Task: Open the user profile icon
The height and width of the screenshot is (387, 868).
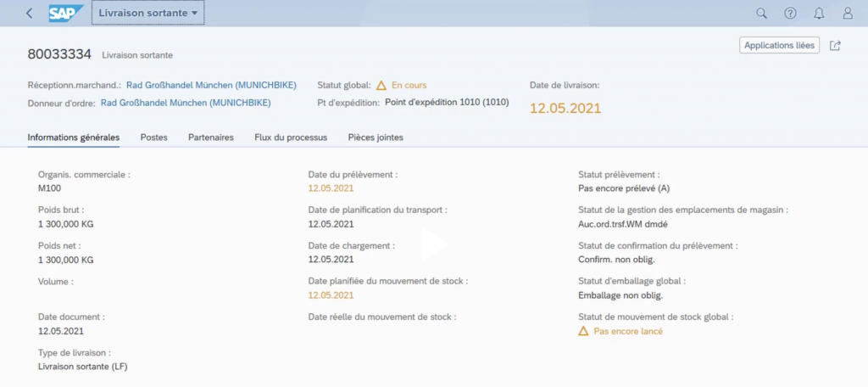Action: 848,13
